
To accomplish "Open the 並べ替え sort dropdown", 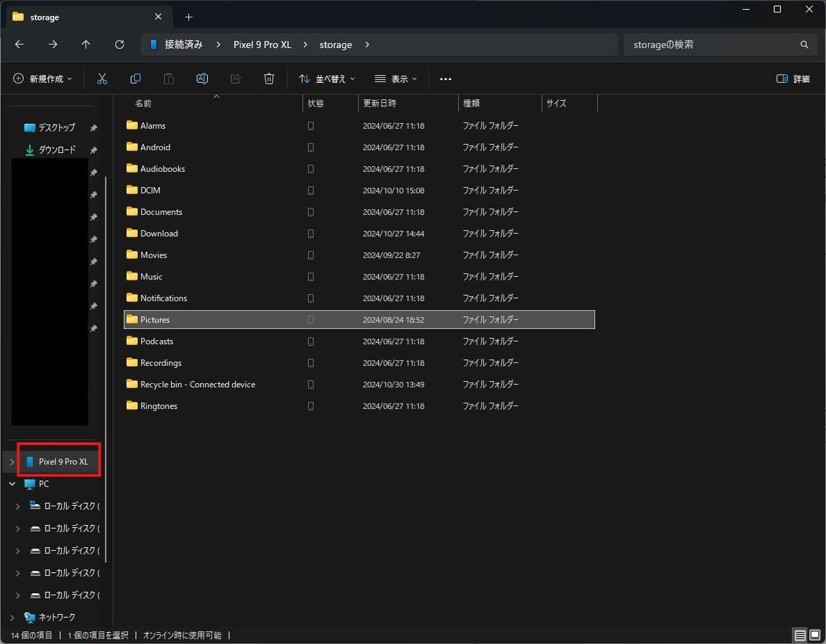I will point(327,79).
